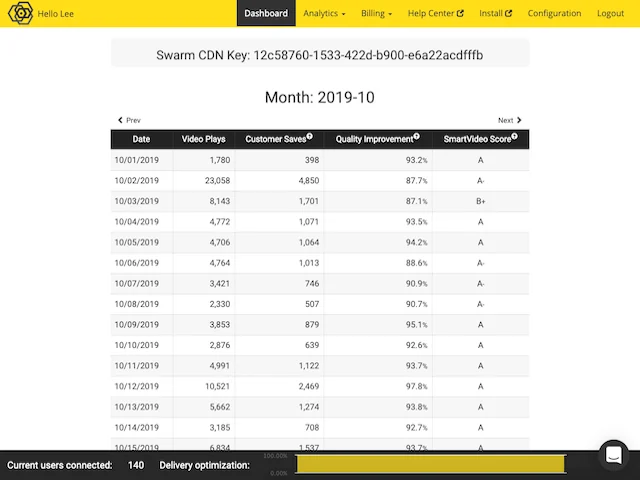This screenshot has height=480, width=640.
Task: Click the 1,780 video plays value
Action: pos(220,160)
